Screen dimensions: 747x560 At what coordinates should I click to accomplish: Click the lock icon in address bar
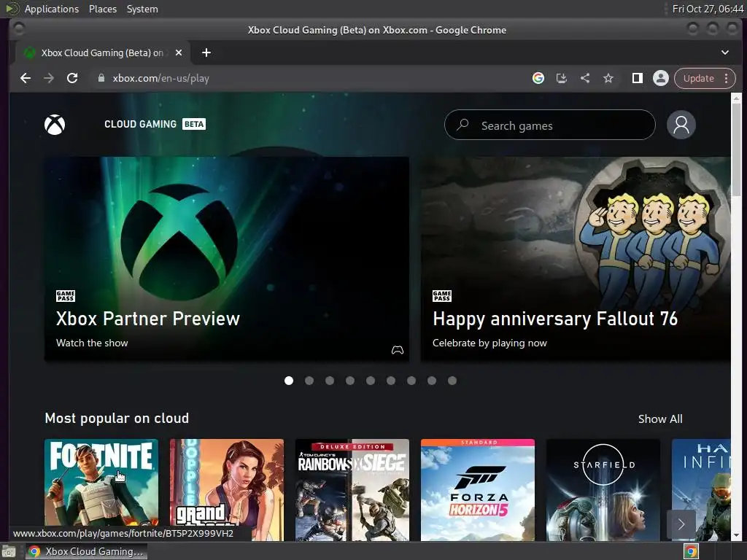click(x=101, y=78)
